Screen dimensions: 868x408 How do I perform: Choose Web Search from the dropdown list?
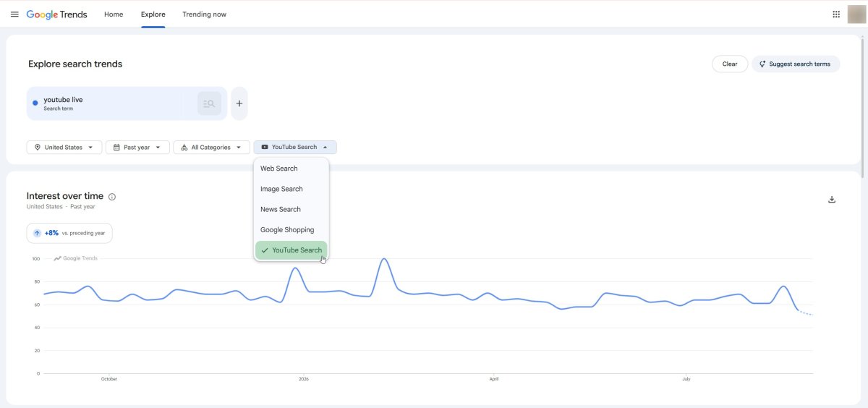[x=292, y=169]
